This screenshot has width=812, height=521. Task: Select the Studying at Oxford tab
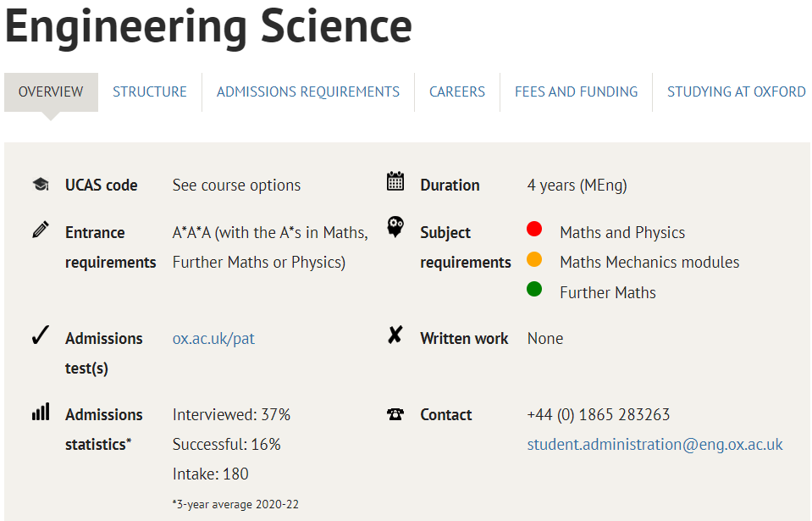click(x=736, y=92)
